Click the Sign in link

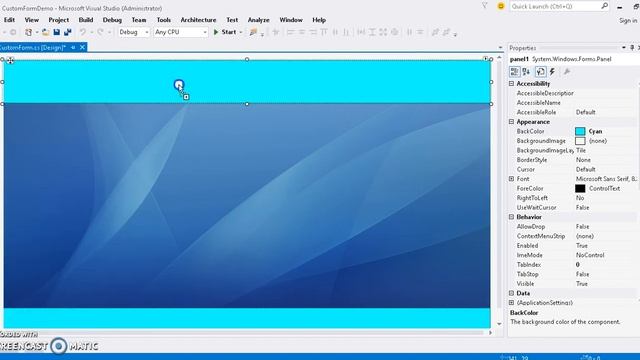tap(628, 20)
